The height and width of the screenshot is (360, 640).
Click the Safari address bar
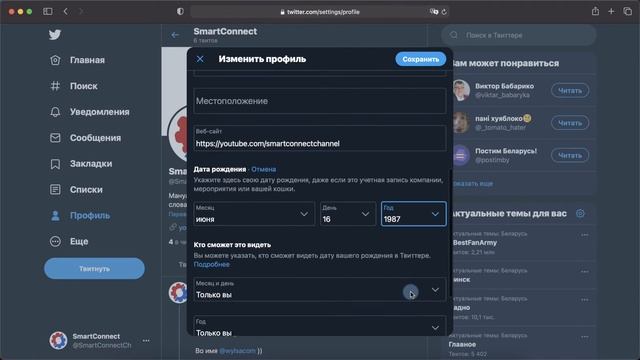pyautogui.click(x=320, y=12)
